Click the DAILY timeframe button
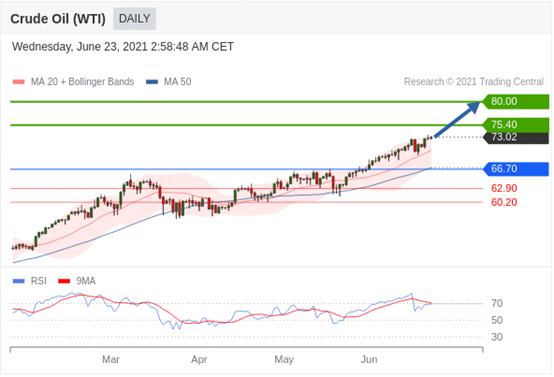The height and width of the screenshot is (377, 554). (134, 18)
